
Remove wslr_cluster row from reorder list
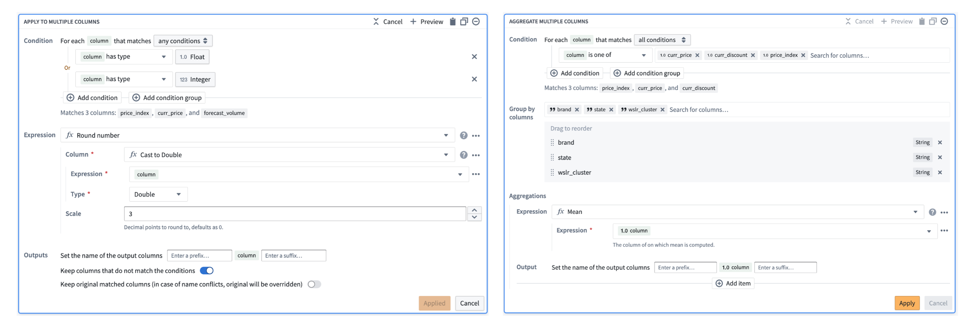coord(940,172)
